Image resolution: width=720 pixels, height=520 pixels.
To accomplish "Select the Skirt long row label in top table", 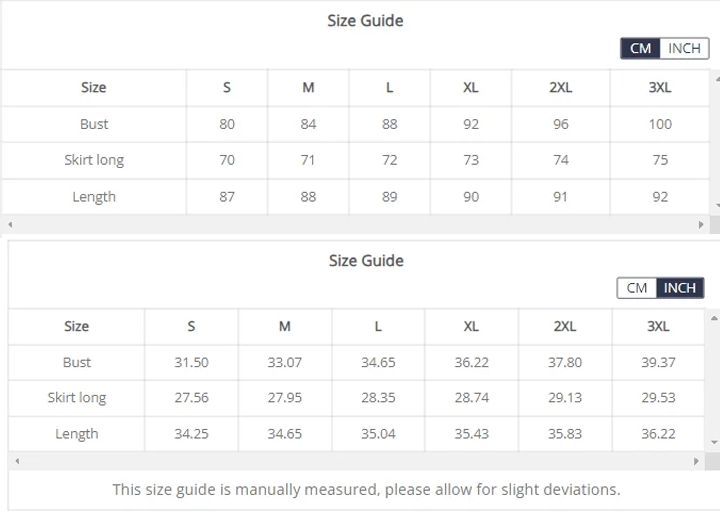I will click(94, 160).
